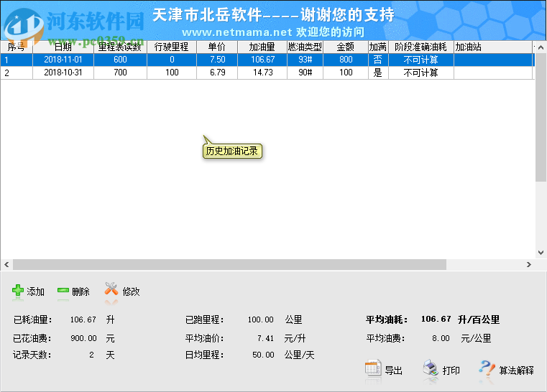Screen dimensions: 547x392
Task: Click the 日均里程 value 50.00
Action: (x=263, y=355)
